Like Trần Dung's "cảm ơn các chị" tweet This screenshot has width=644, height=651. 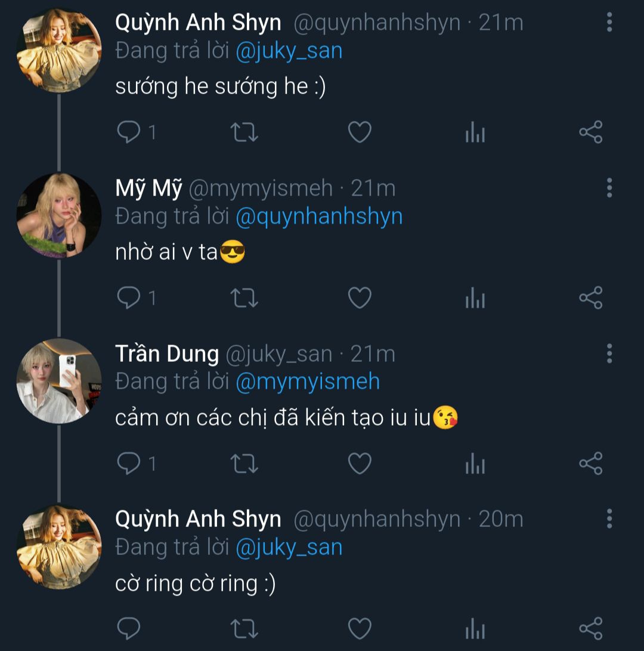[360, 463]
